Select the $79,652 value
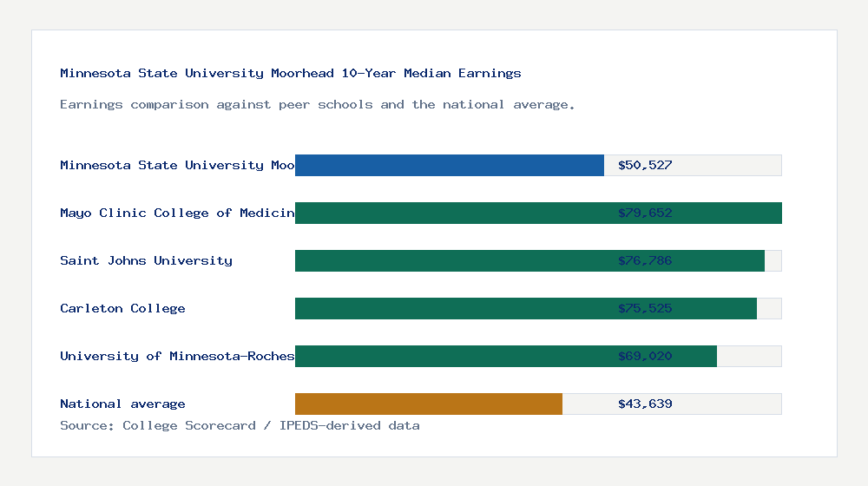The image size is (868, 486). tap(645, 213)
